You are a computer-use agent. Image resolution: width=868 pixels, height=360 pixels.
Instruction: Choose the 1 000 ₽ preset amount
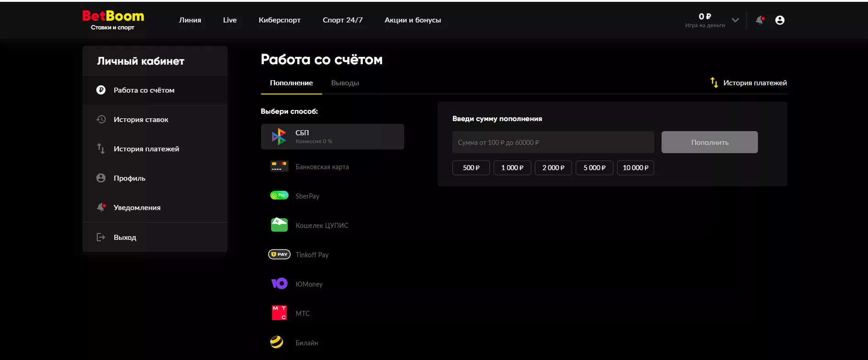pyautogui.click(x=512, y=168)
